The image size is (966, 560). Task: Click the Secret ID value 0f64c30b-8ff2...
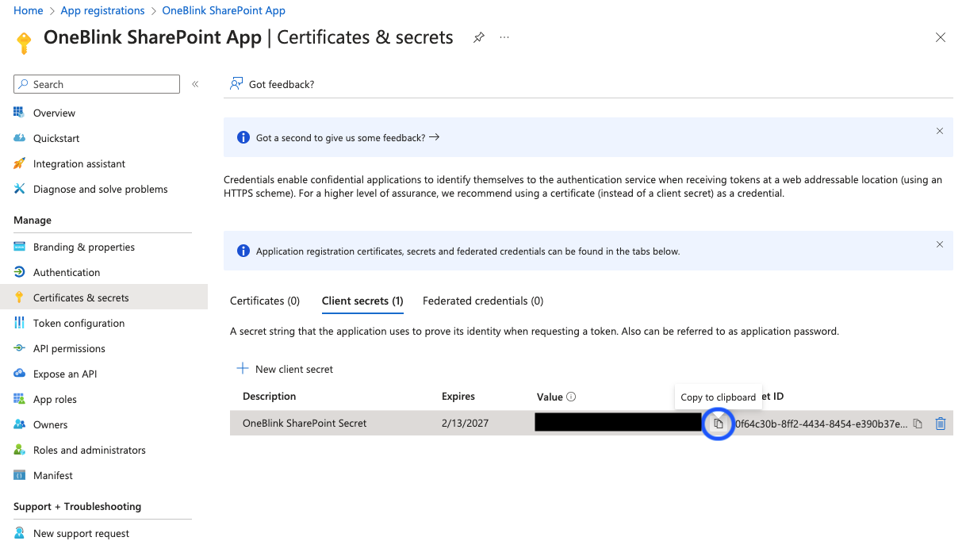coord(821,424)
